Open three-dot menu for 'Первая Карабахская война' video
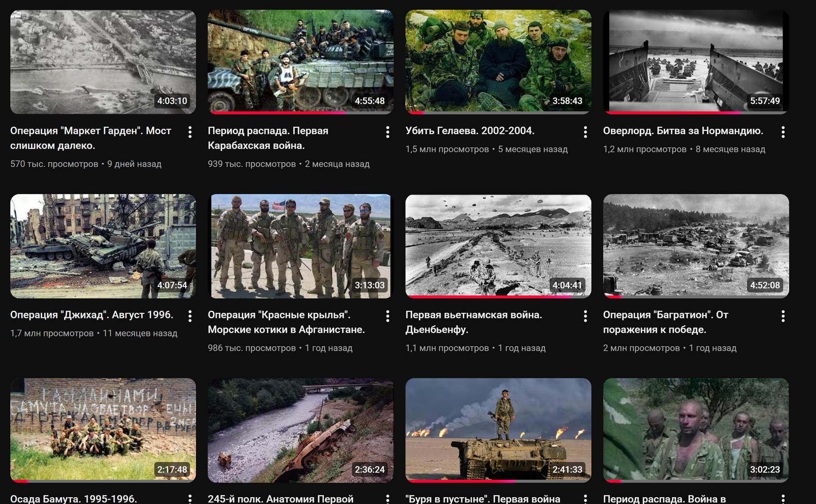Screen dimensions: 816x504 (388, 132)
